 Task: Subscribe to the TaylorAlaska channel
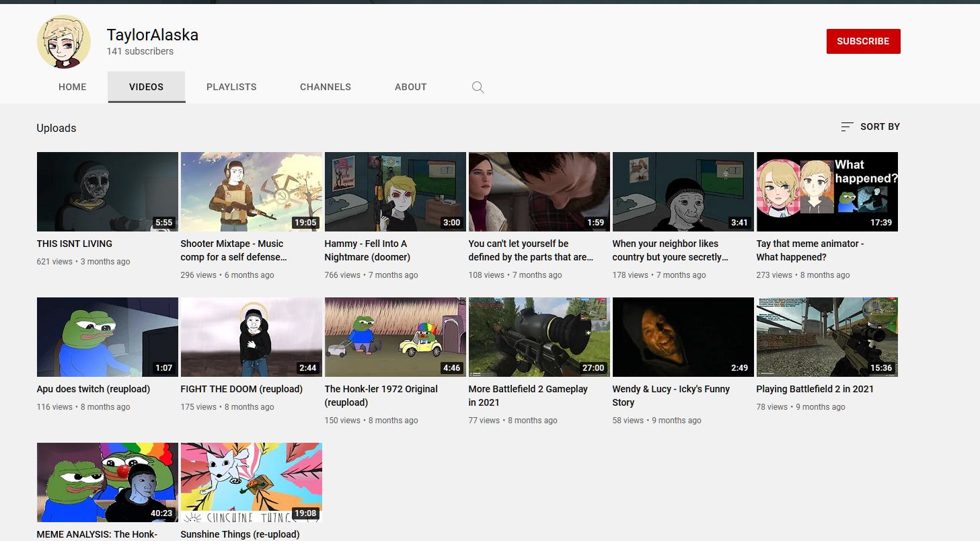pyautogui.click(x=863, y=41)
